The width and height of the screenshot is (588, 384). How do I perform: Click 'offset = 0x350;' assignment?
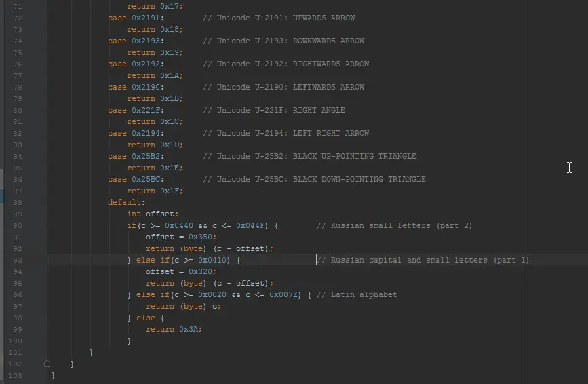click(181, 237)
